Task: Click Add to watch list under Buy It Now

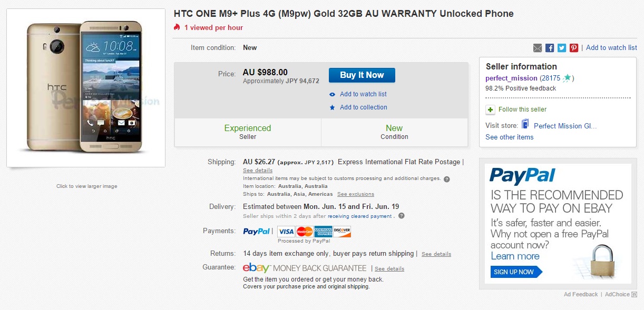Action: click(x=363, y=94)
